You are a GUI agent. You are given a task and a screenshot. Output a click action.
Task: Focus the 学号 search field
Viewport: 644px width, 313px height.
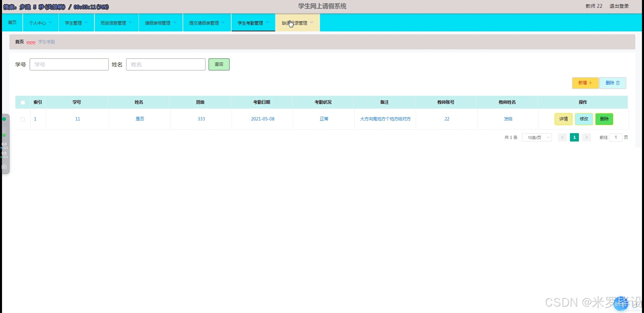pyautogui.click(x=69, y=64)
